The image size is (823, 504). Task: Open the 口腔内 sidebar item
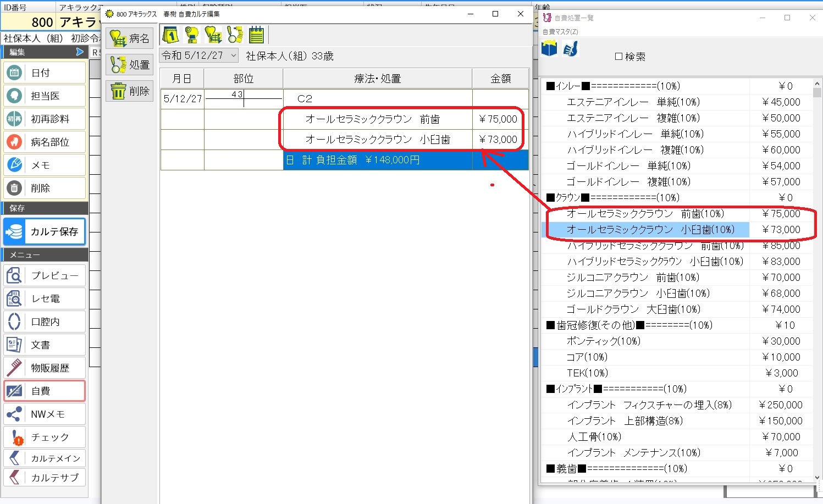coord(45,322)
